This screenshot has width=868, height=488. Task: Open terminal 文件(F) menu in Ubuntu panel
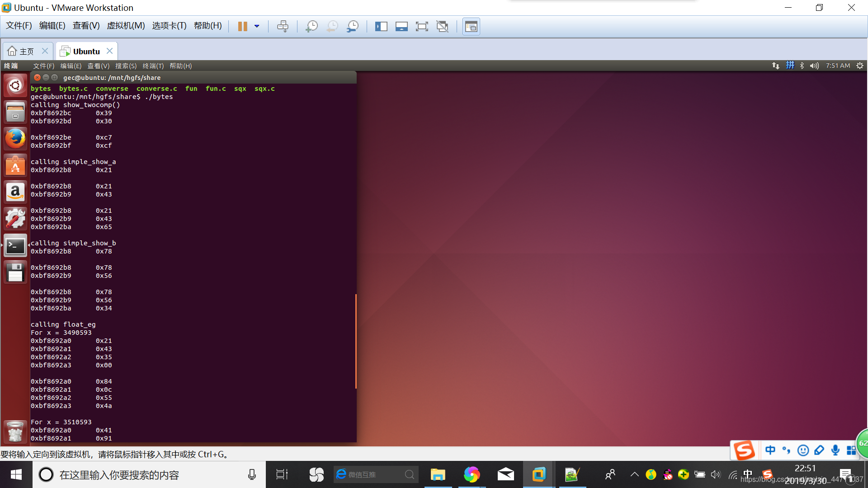pos(43,66)
